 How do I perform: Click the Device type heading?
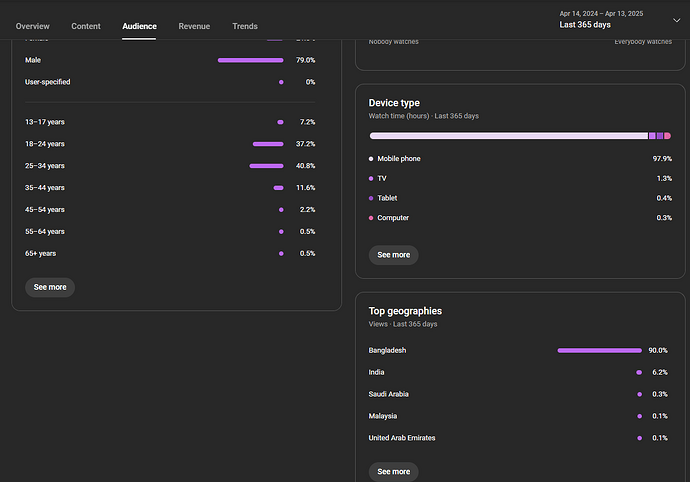point(394,103)
